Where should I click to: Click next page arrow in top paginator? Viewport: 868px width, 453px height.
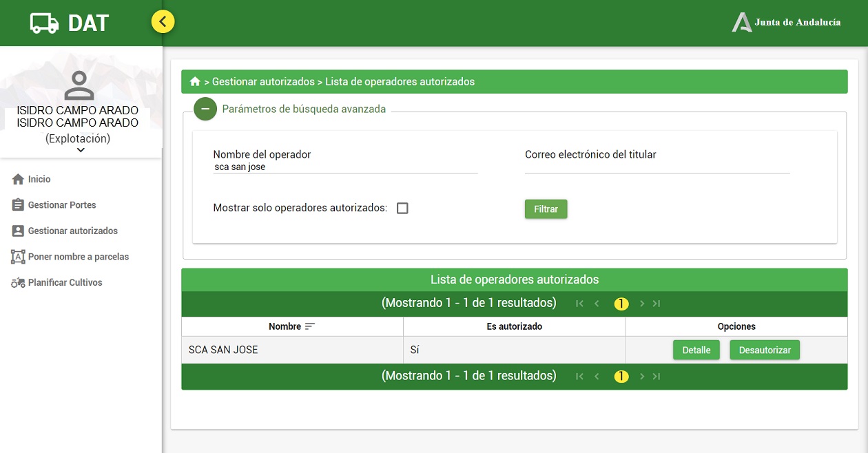coord(641,304)
